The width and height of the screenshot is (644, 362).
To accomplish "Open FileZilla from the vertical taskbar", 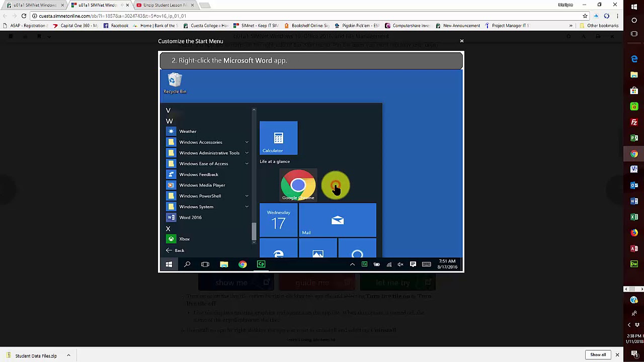I will tap(634, 122).
